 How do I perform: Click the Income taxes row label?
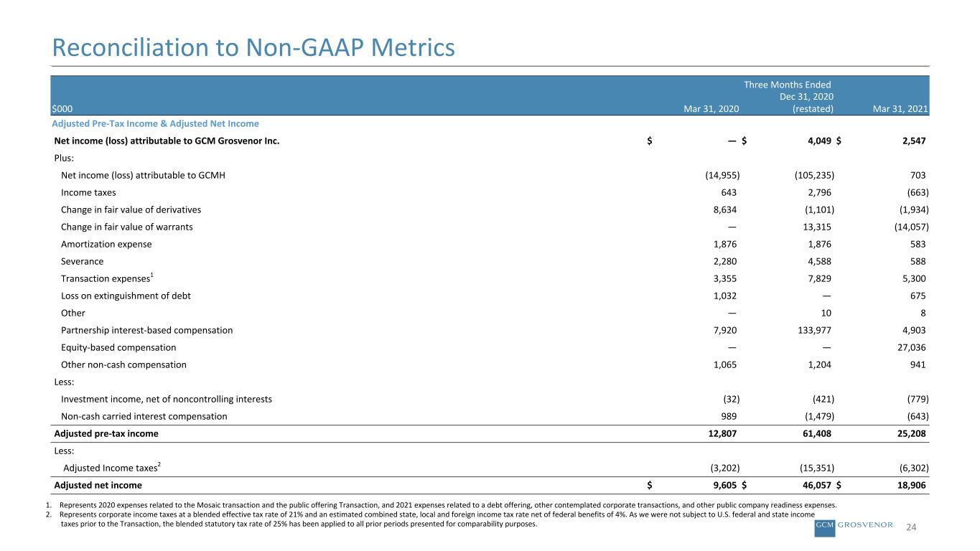click(88, 192)
